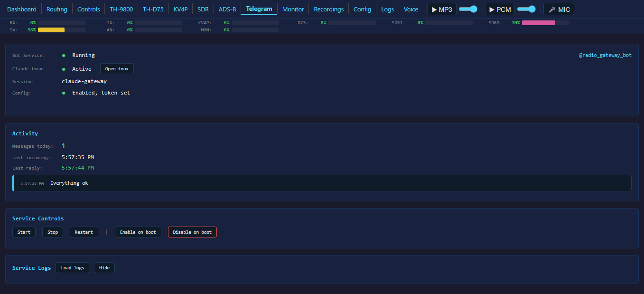Restart the bot service
Image resolution: width=644 pixels, height=294 pixels.
coord(84,232)
